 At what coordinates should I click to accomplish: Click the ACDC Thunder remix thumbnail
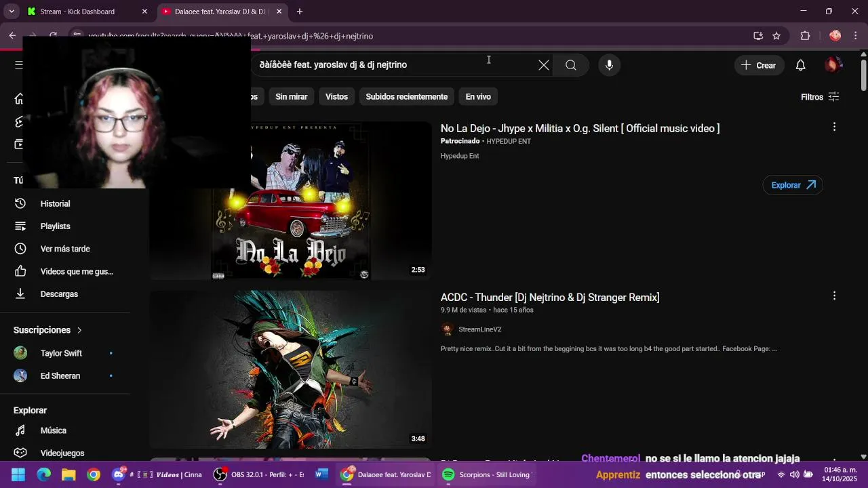tap(291, 369)
